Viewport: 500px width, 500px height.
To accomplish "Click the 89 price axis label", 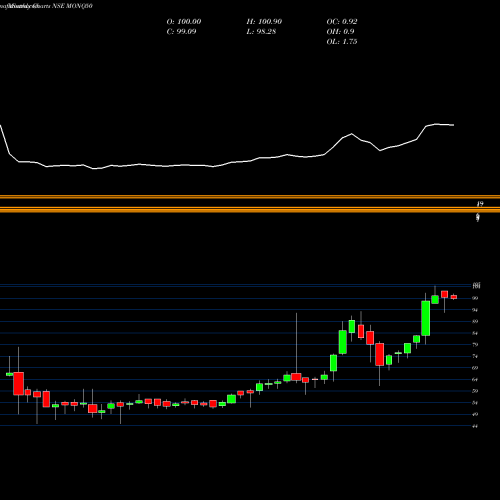I will coord(475,322).
